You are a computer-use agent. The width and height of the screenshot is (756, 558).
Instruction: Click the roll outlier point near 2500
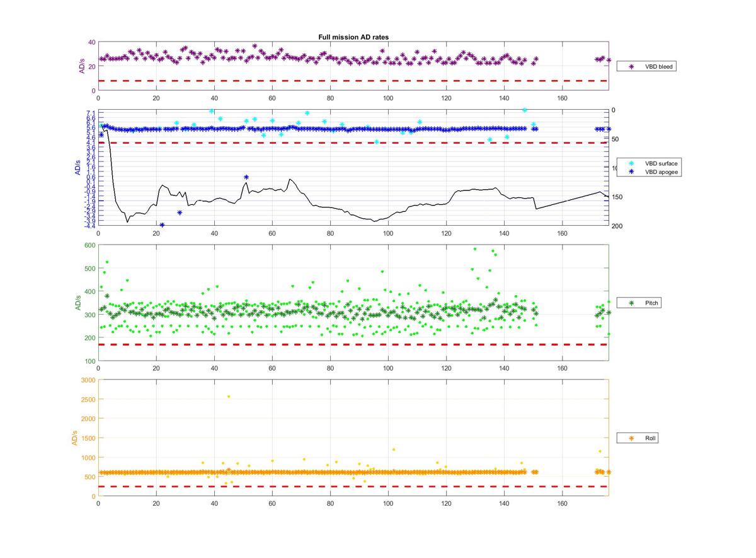click(x=229, y=397)
